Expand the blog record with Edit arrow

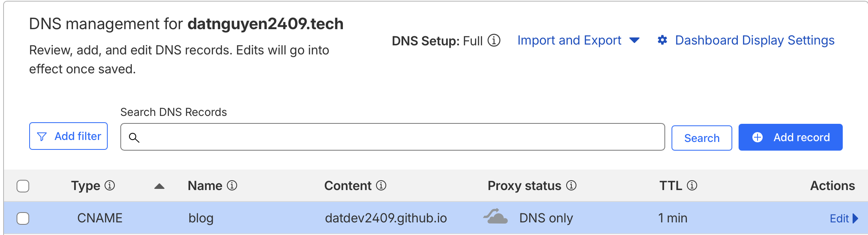pos(844,218)
